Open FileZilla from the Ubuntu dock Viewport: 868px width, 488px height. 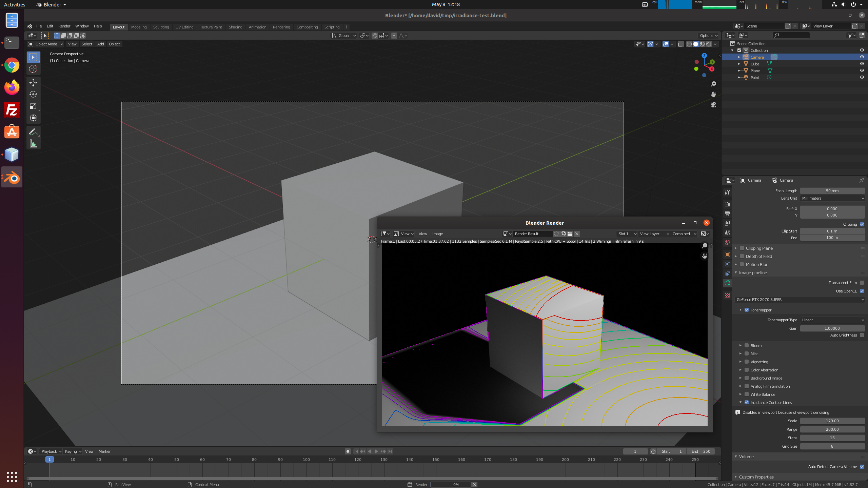(12, 110)
